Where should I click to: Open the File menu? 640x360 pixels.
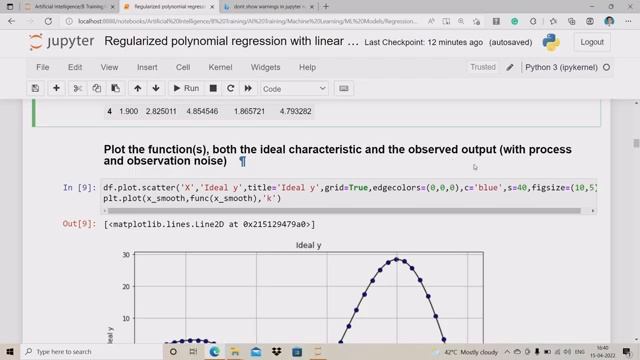point(42,67)
